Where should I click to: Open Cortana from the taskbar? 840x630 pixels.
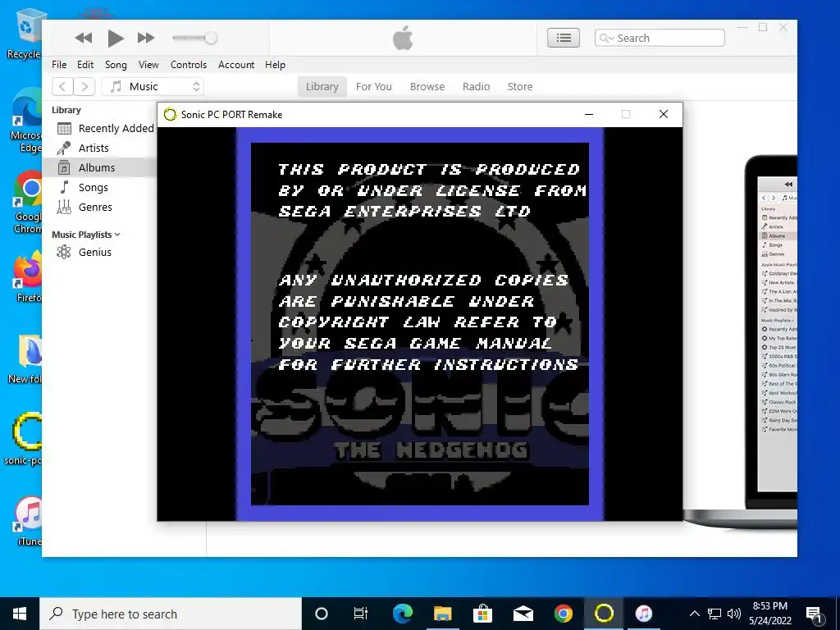coord(322,614)
